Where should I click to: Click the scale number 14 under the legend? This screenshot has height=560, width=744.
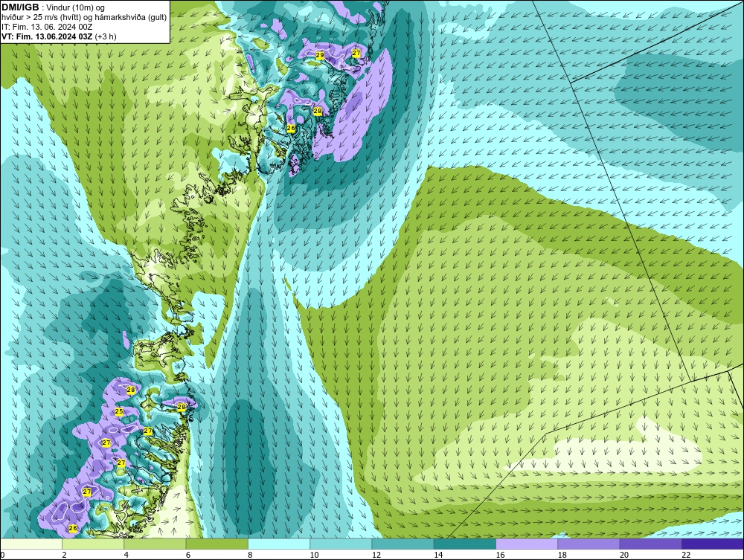(x=438, y=556)
